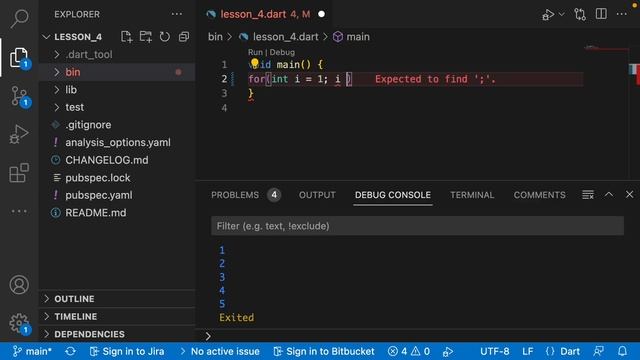
Task: Change file encoding UTF-8
Action: (495, 351)
